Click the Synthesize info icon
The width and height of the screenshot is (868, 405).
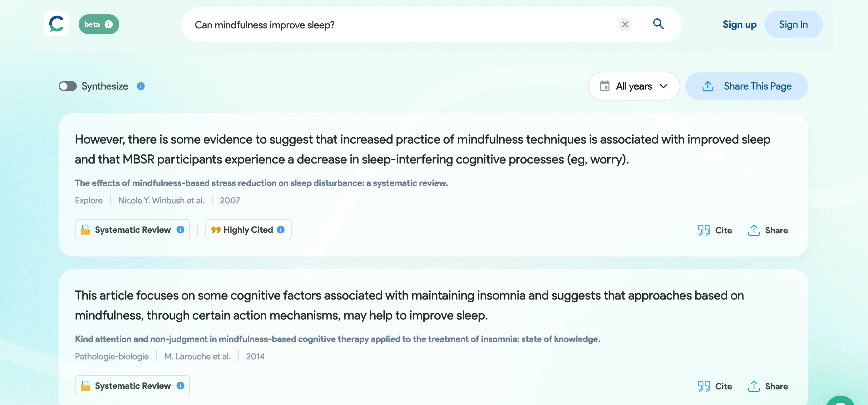click(x=141, y=86)
